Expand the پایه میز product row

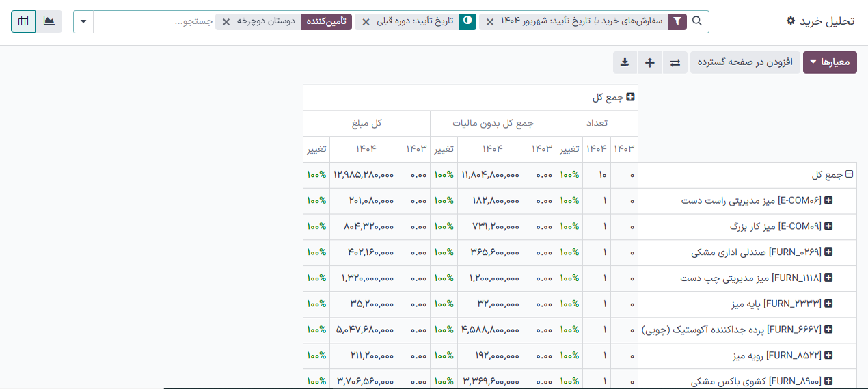click(x=828, y=304)
